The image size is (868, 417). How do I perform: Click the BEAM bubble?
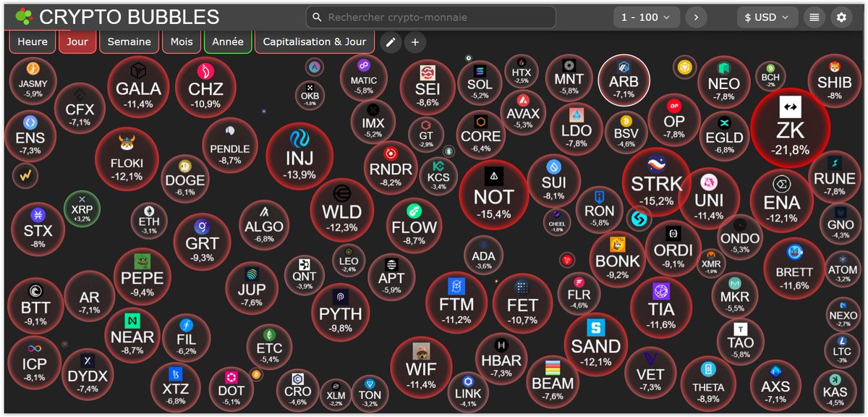(x=553, y=381)
